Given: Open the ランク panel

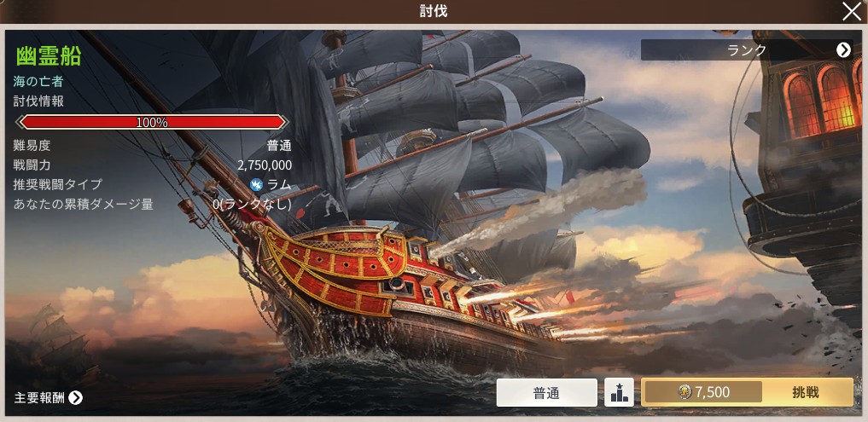Looking at the screenshot, I should pyautogui.click(x=747, y=49).
